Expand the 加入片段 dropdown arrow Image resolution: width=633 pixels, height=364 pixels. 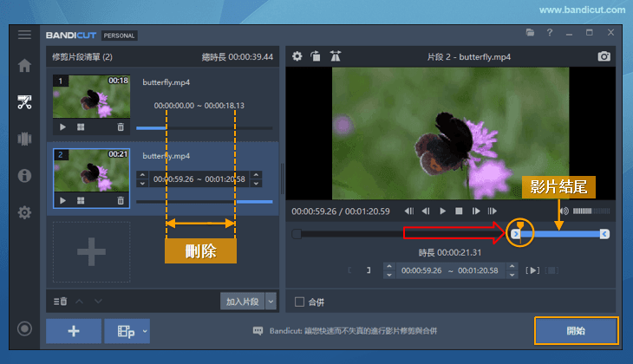[271, 302]
